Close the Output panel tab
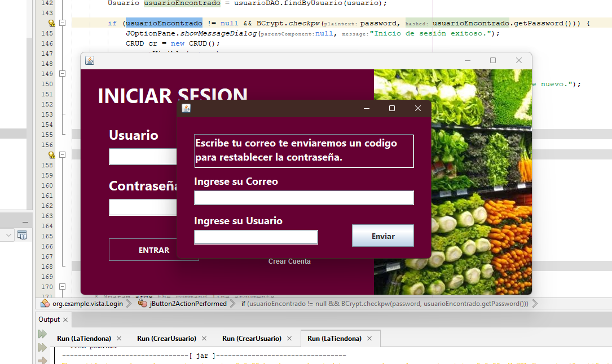 click(65, 319)
